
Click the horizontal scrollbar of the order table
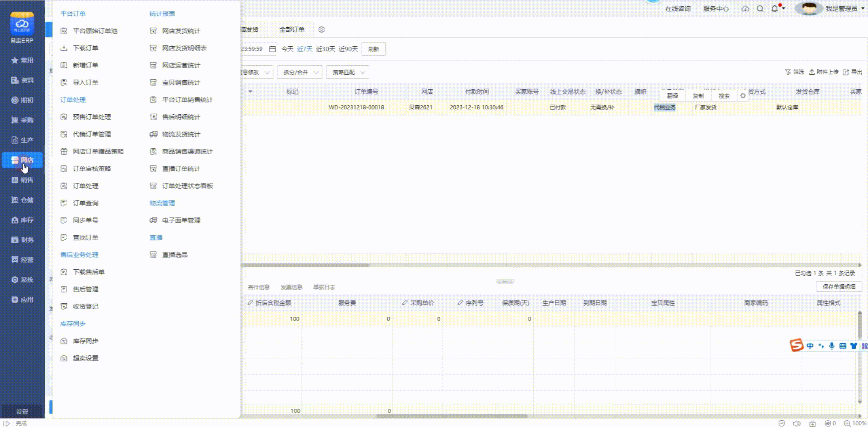click(305, 265)
